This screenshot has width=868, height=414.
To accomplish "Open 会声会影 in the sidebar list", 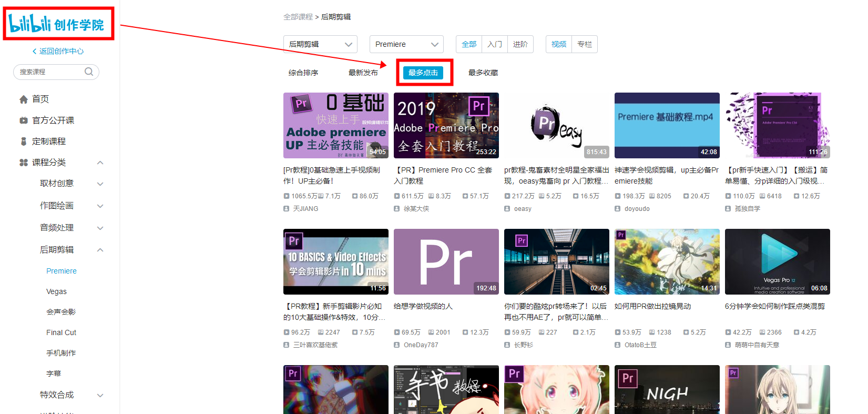I will [x=61, y=312].
